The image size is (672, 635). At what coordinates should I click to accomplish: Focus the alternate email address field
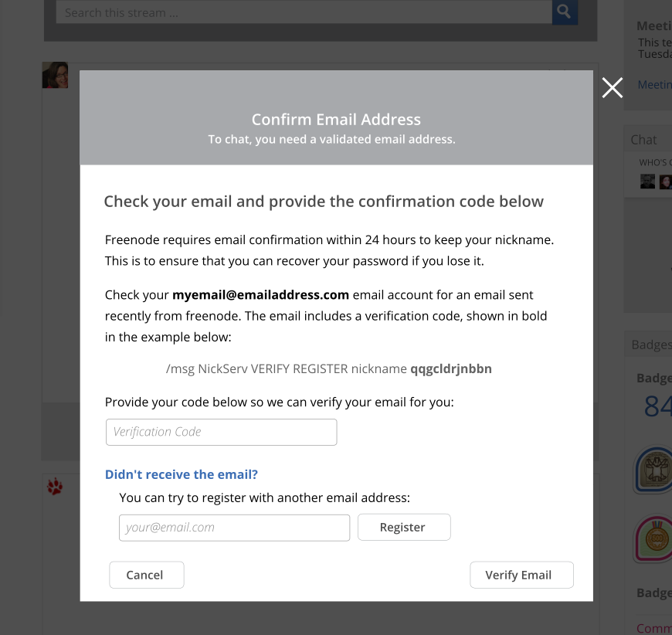coord(235,528)
